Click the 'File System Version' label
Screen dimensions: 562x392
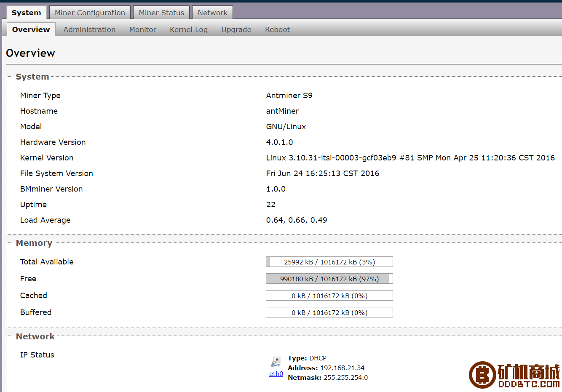[56, 173]
